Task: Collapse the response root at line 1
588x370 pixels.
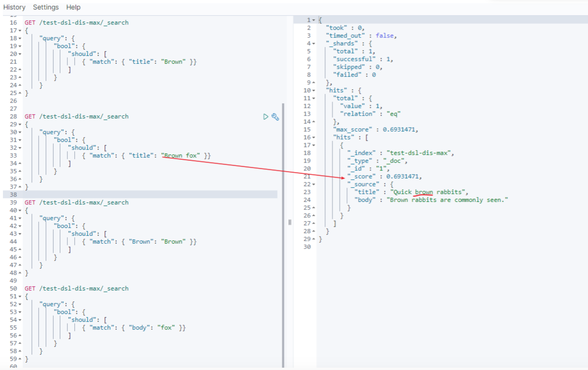Action: pyautogui.click(x=314, y=20)
